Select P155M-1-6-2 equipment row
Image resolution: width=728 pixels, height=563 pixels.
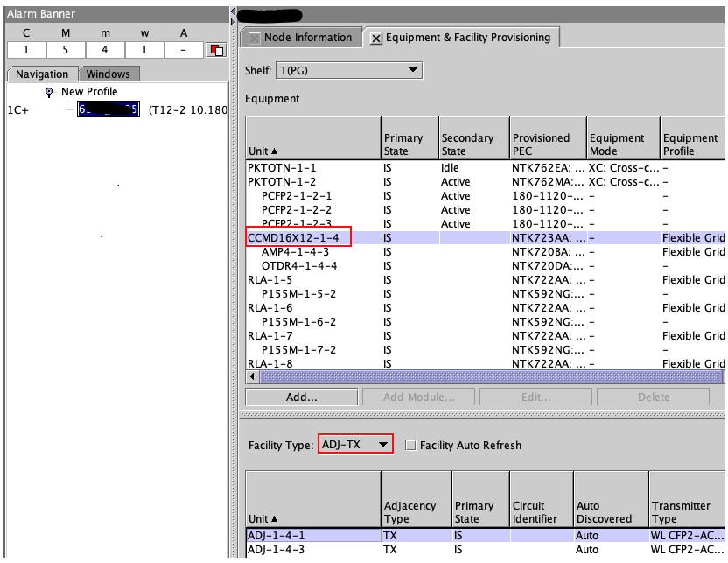(486, 321)
